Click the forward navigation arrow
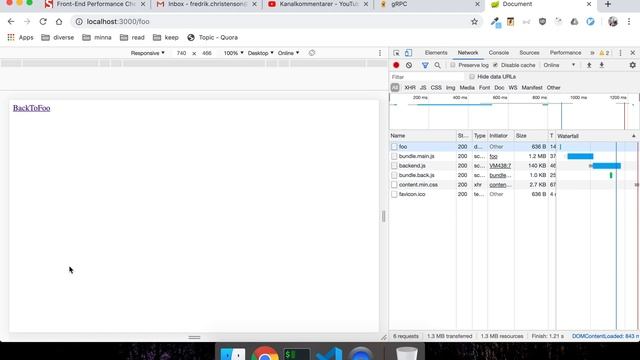Screen dimensions: 640x360 pos(27,22)
